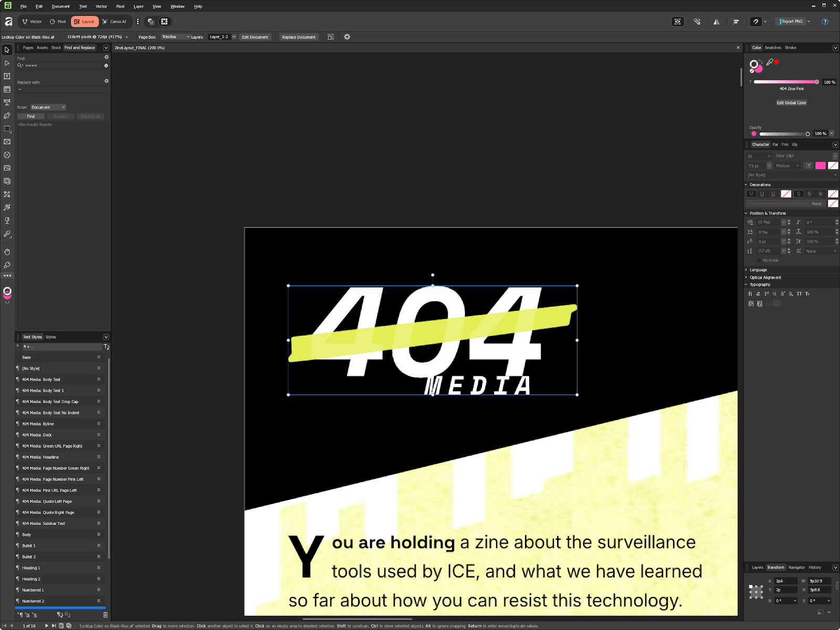
Task: Select the Frame Text tool
Action: 7,77
